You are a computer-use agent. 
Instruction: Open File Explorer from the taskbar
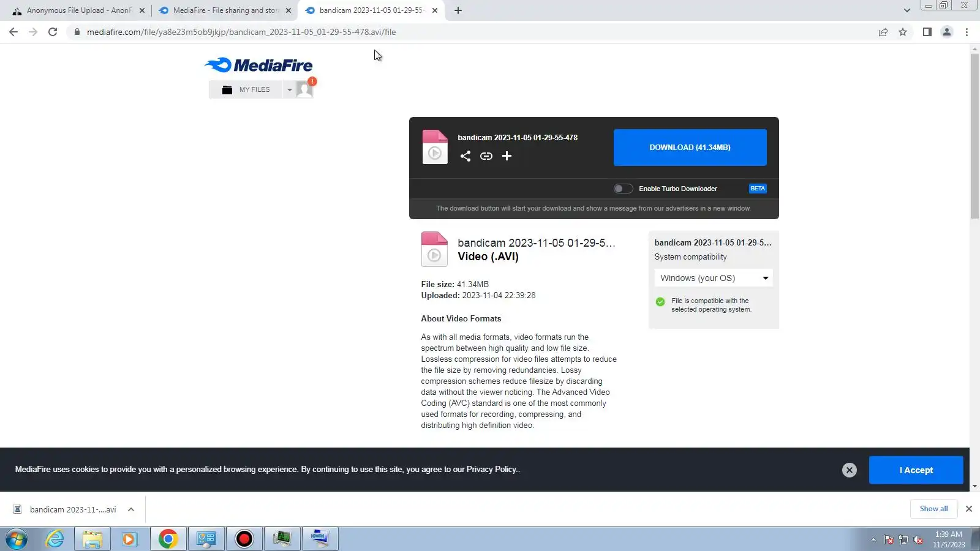(92, 539)
